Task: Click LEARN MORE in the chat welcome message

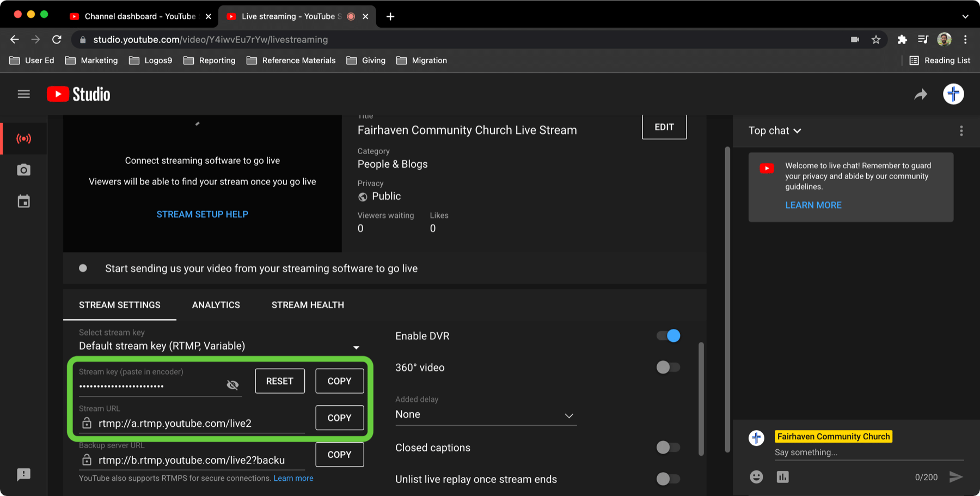Action: coord(813,205)
